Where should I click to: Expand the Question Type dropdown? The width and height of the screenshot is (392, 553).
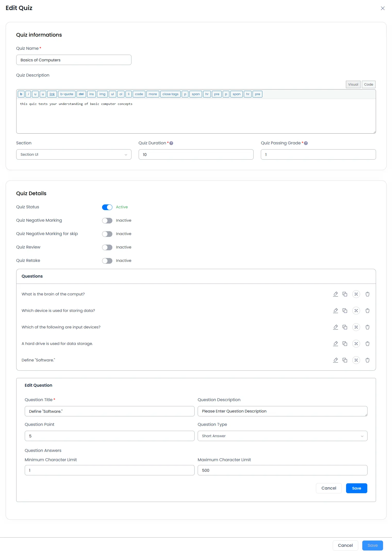[x=282, y=436]
